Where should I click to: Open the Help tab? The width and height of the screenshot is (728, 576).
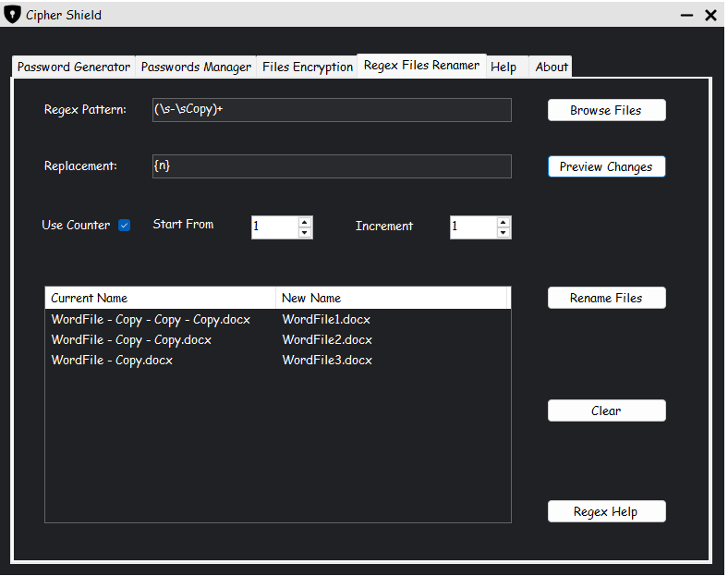504,67
